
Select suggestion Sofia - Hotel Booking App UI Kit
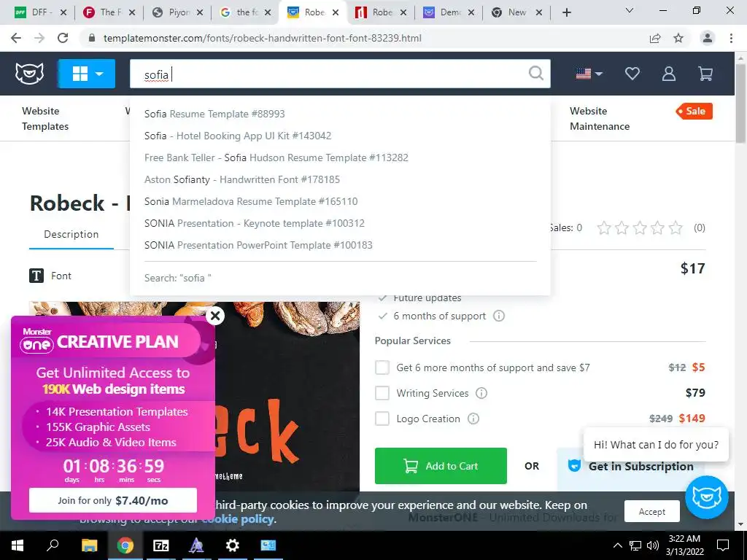[238, 136]
